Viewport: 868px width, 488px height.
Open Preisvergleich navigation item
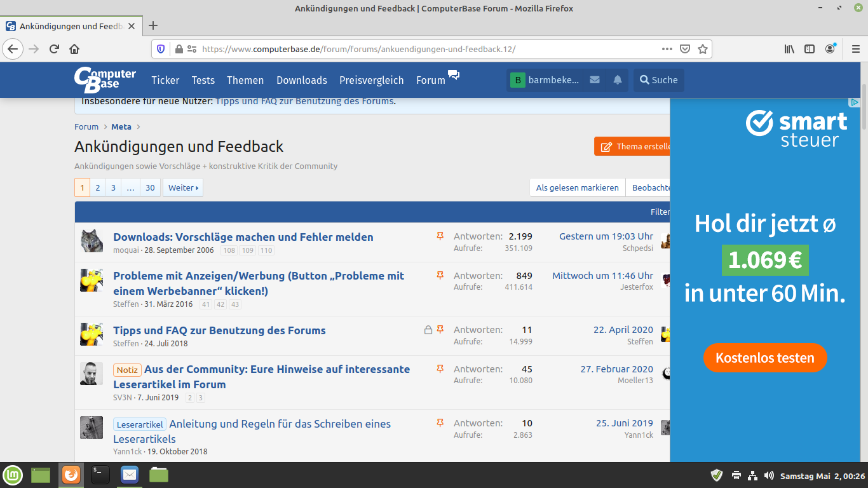tap(372, 80)
